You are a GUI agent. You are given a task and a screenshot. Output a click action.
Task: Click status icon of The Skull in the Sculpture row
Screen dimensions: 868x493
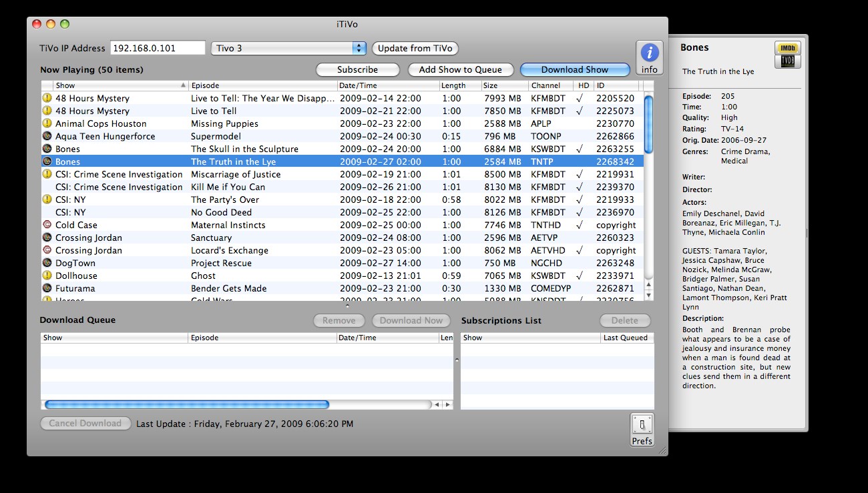(x=47, y=149)
